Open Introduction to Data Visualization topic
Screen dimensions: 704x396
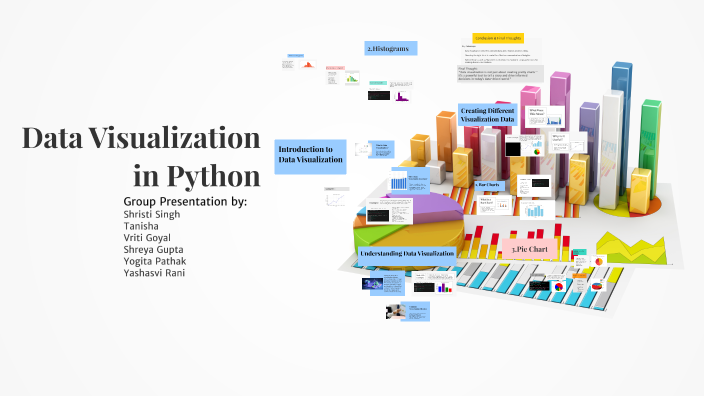click(310, 156)
